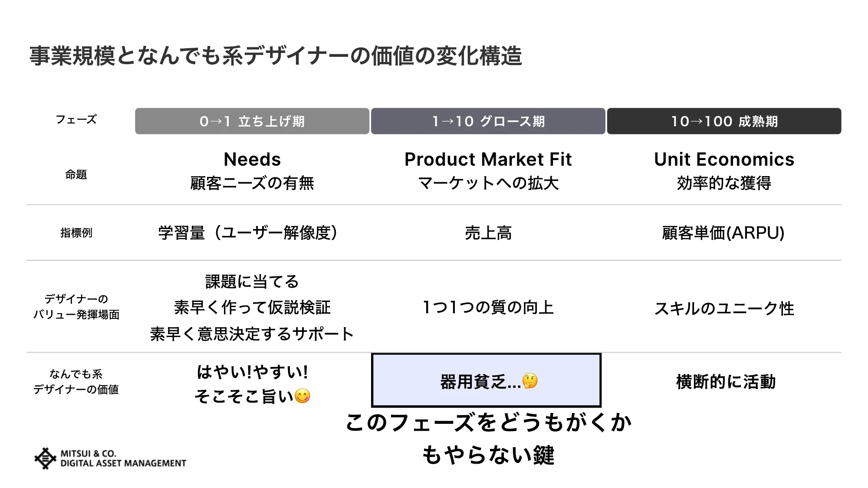Click the yummy face emoji

click(302, 396)
